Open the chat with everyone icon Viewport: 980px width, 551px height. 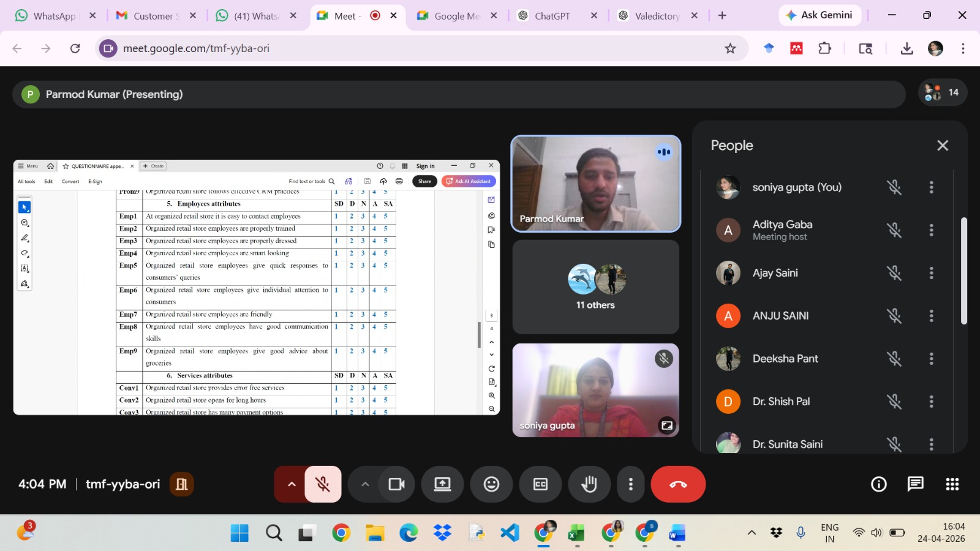click(915, 484)
